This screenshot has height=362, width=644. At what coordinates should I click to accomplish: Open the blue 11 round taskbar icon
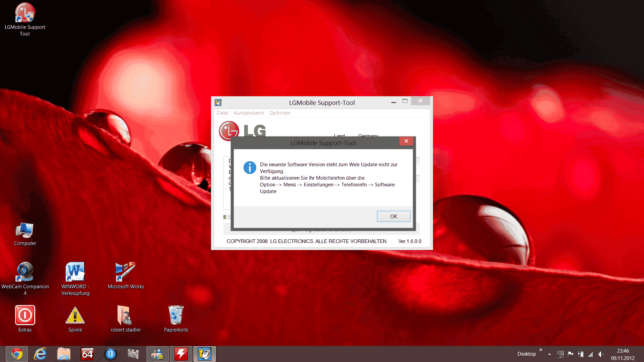tap(110, 354)
